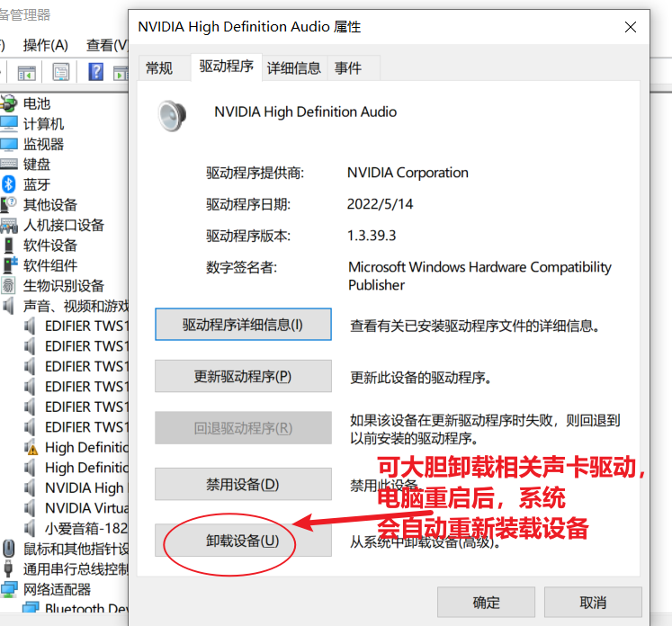Viewport: 672px width, 626px height.
Task: Click the show/hide console tree toolbar icon
Action: [27, 73]
